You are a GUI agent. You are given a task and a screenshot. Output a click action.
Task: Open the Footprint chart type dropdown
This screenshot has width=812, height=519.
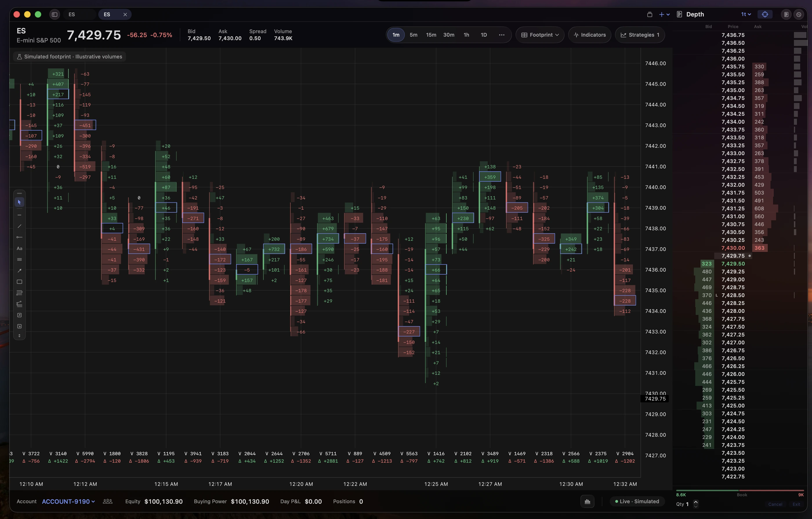point(540,35)
